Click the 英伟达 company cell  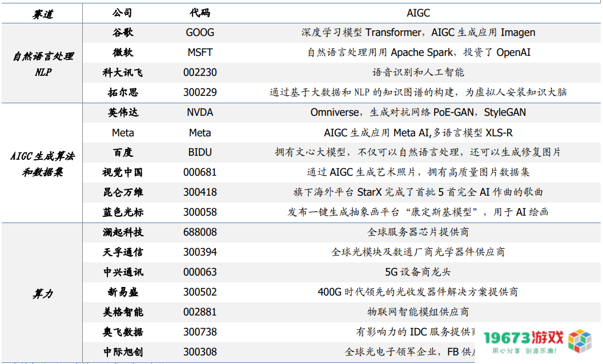(x=123, y=112)
